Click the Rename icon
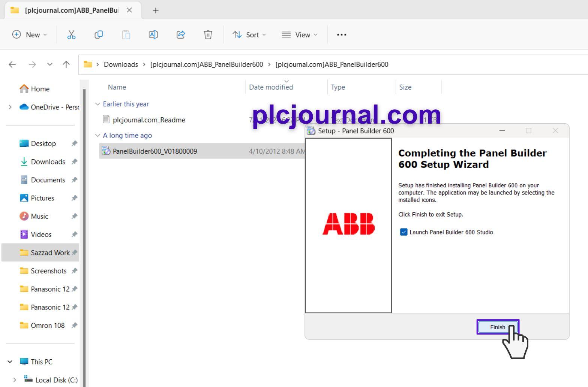 [153, 35]
